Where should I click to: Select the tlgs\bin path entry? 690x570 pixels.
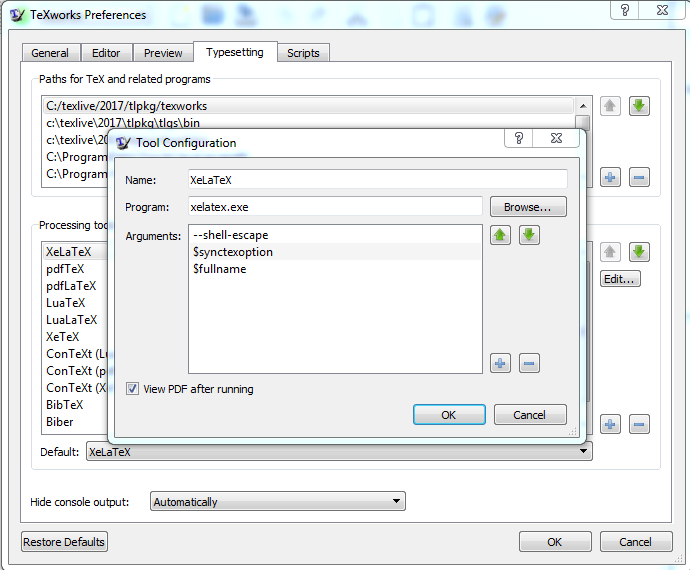(308, 122)
